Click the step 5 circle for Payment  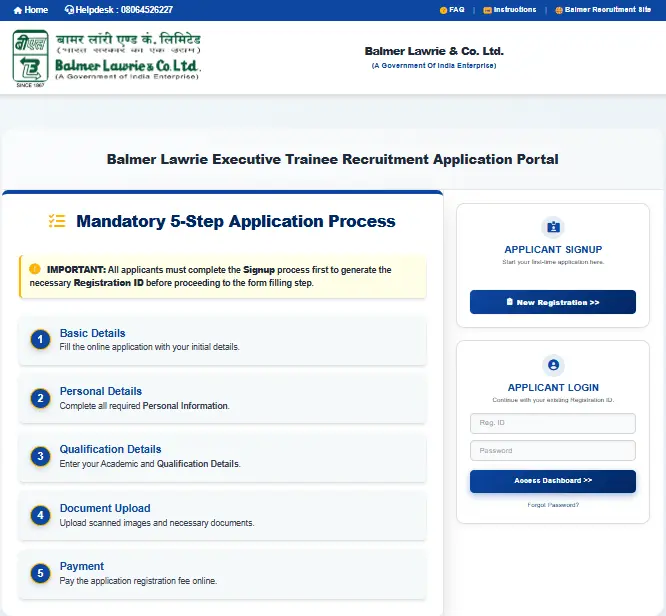pos(40,573)
